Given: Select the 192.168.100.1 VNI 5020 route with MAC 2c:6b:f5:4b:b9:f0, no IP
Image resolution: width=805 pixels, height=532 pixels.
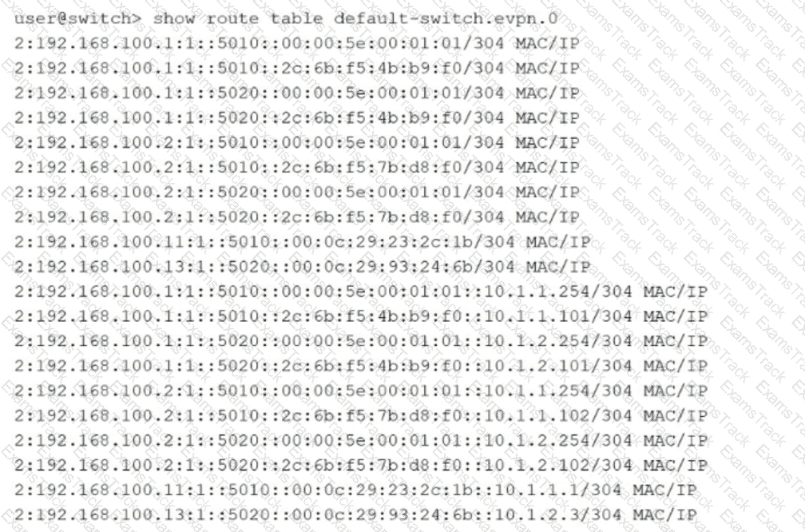Looking at the screenshot, I should (297, 117).
